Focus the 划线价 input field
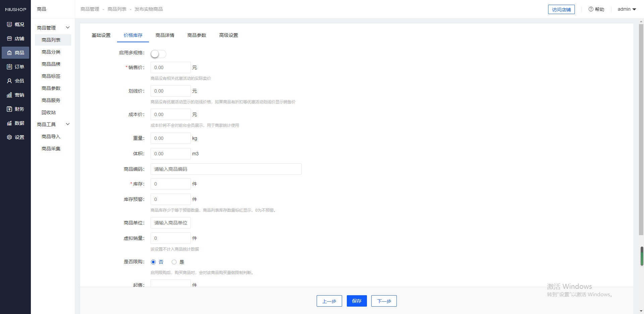The height and width of the screenshot is (314, 644). [170, 91]
